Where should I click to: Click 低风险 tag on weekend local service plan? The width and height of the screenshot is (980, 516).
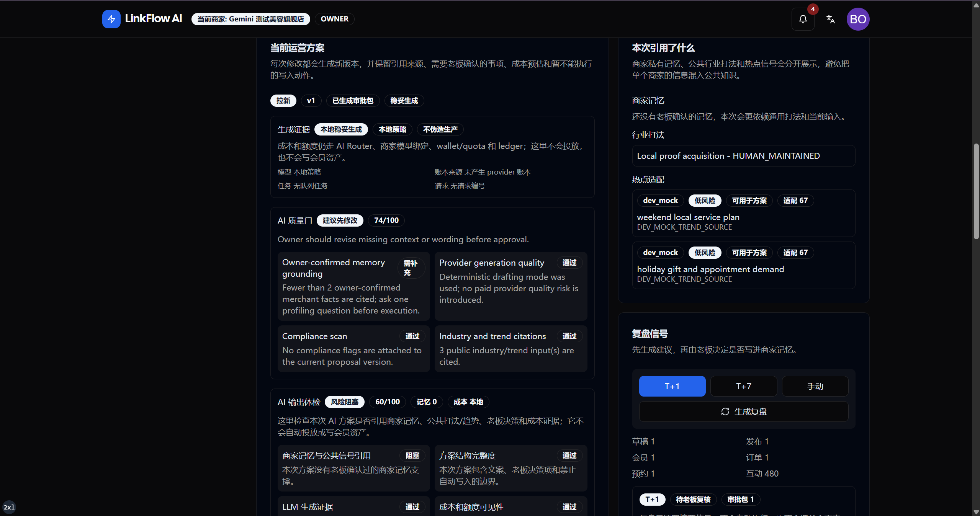pos(705,201)
